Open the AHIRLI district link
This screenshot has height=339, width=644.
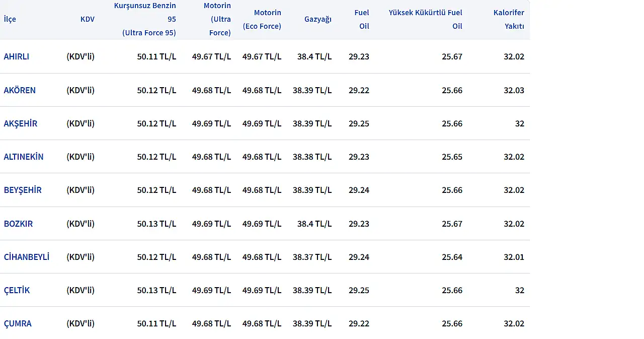[x=17, y=56]
